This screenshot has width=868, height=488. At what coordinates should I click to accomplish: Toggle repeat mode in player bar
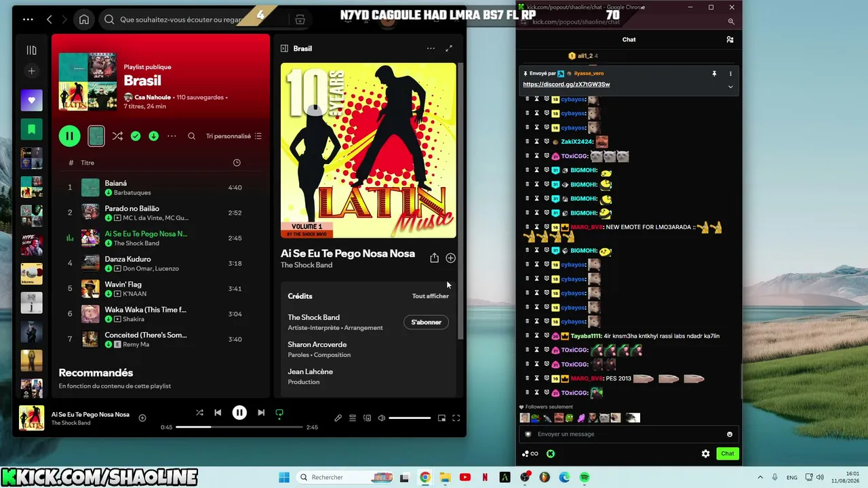click(279, 412)
